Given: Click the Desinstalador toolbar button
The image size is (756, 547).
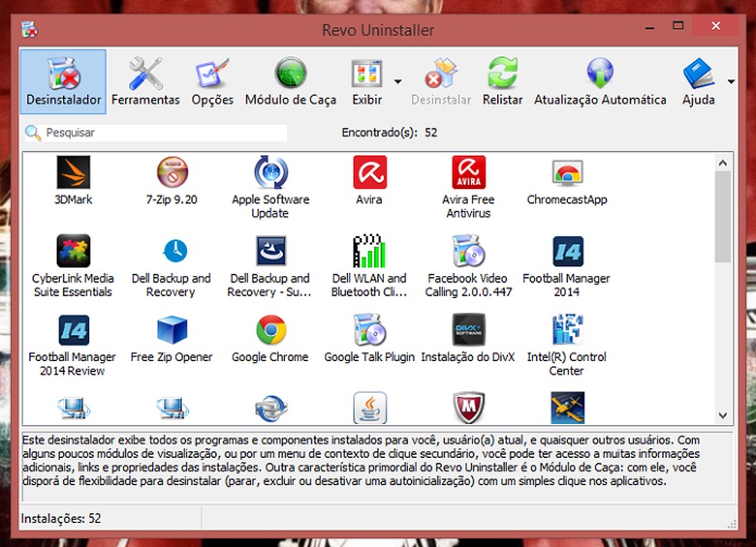Looking at the screenshot, I should (x=63, y=81).
